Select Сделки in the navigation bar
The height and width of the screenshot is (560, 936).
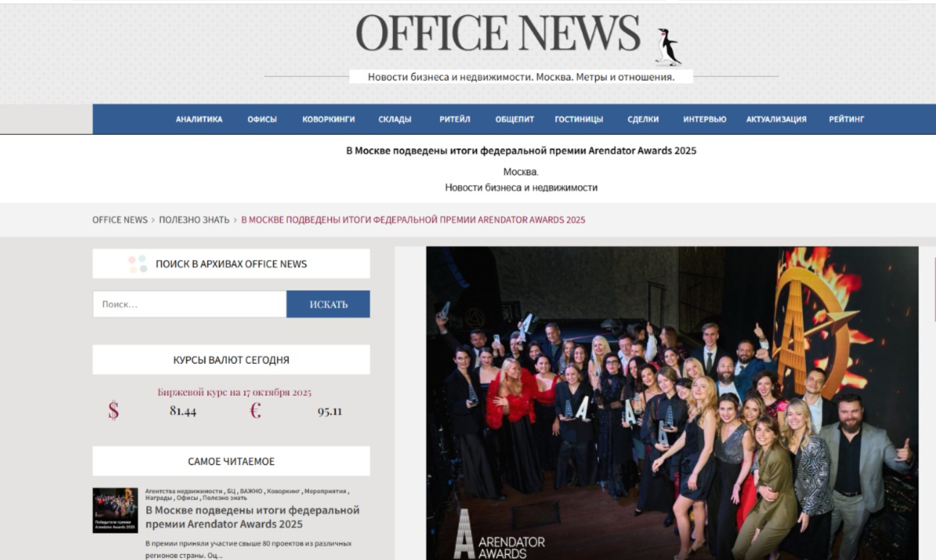pos(643,120)
